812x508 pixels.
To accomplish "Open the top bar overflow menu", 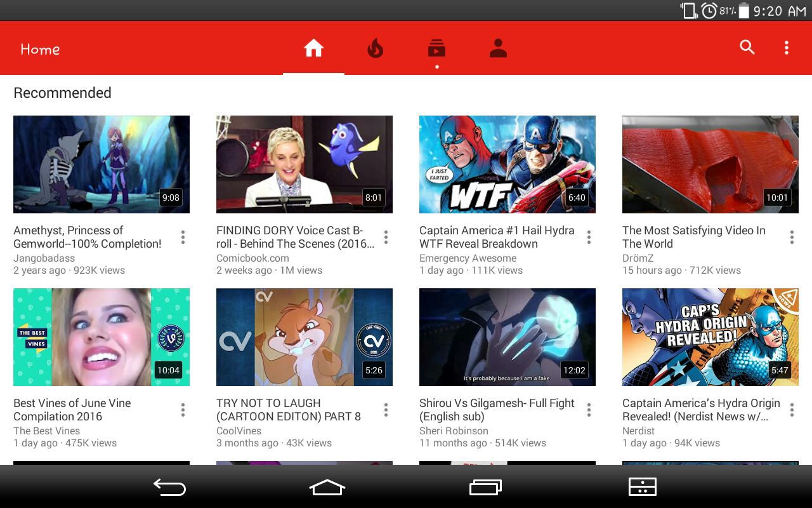I will click(x=786, y=47).
